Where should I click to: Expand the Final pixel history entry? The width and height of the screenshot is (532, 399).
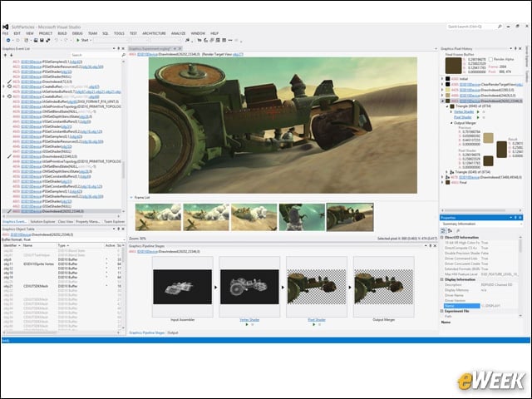tap(442, 182)
